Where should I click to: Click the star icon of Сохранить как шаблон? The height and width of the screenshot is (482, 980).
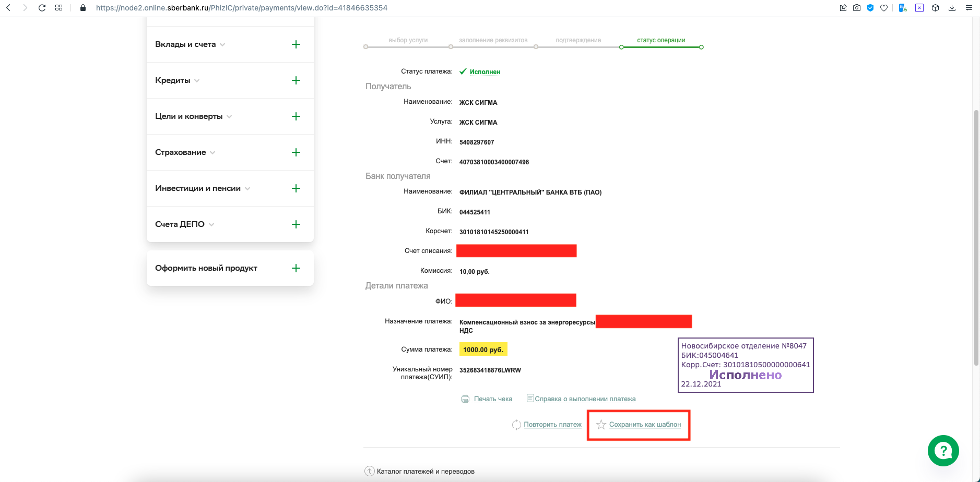click(601, 425)
